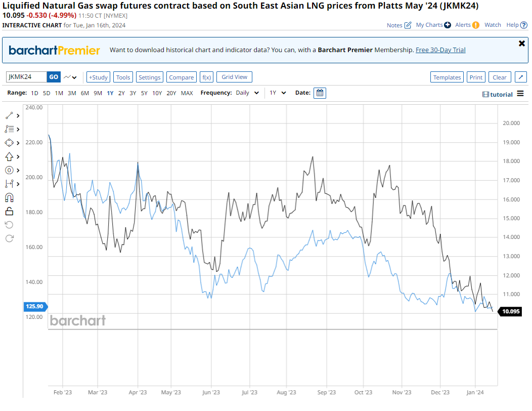Open the chart type dropdown next to GO

[70, 77]
